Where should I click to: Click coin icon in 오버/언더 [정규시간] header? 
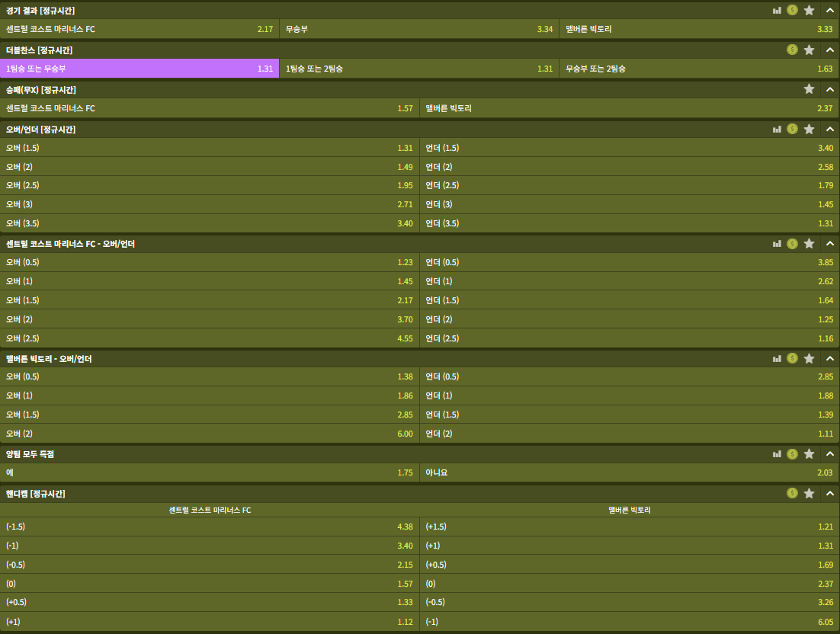[x=793, y=130]
